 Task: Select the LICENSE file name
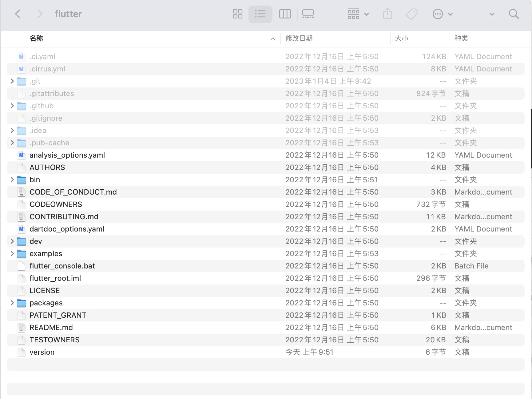tap(45, 291)
